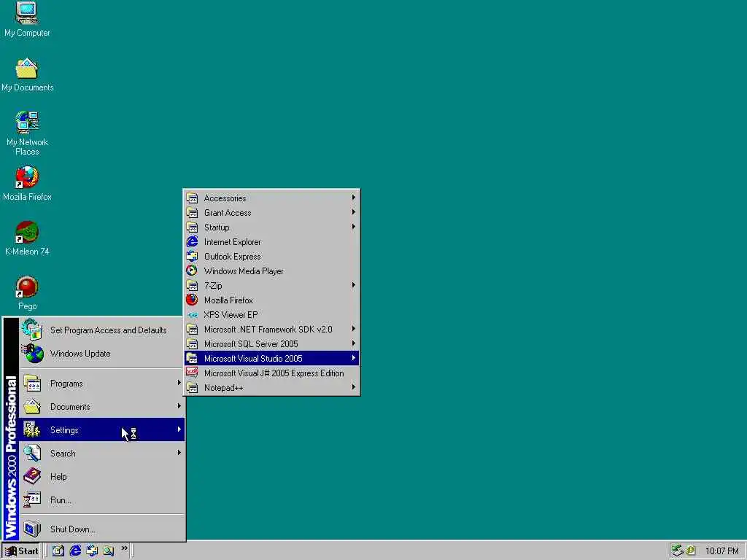The image size is (747, 560).
Task: Choose Shut Down... from the Start menu
Action: 101,529
